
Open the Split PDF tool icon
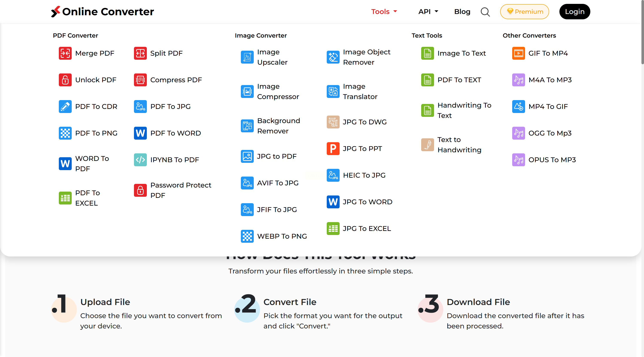coord(140,53)
